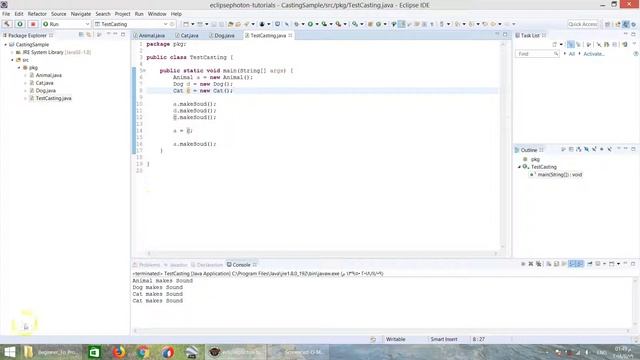Click the Open Perspective icon
This screenshot has height=360, width=640.
[x=607, y=24]
